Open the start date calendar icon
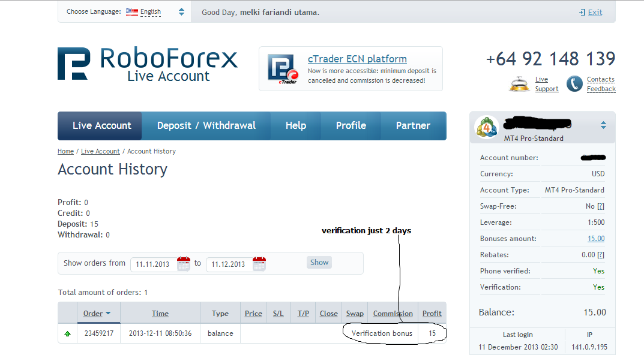644x355 pixels. (183, 263)
